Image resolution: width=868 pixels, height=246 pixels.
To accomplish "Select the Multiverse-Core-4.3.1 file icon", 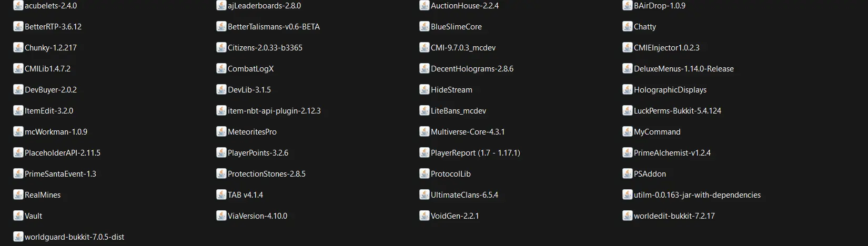I will 425,131.
